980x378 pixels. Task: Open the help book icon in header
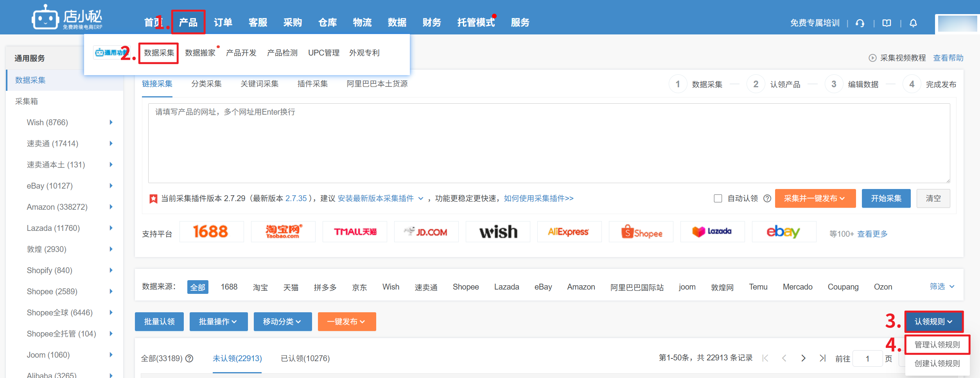[x=887, y=23]
